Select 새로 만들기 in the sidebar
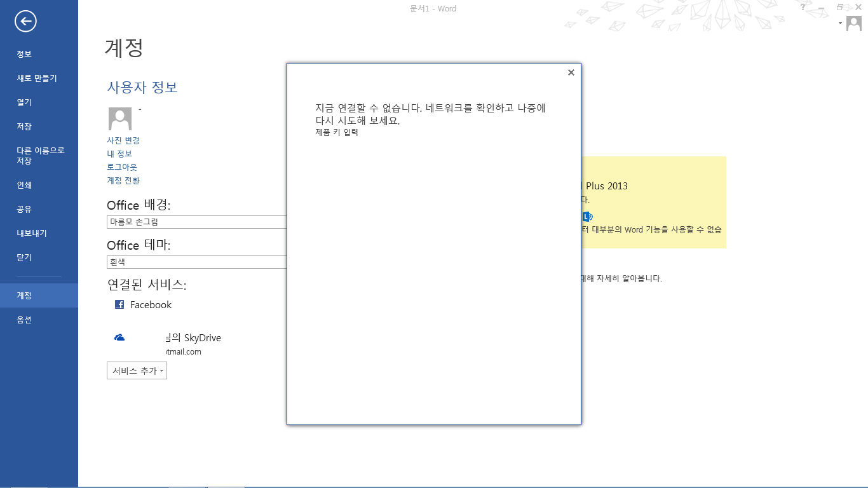Viewport: 868px width, 488px height. [x=39, y=78]
